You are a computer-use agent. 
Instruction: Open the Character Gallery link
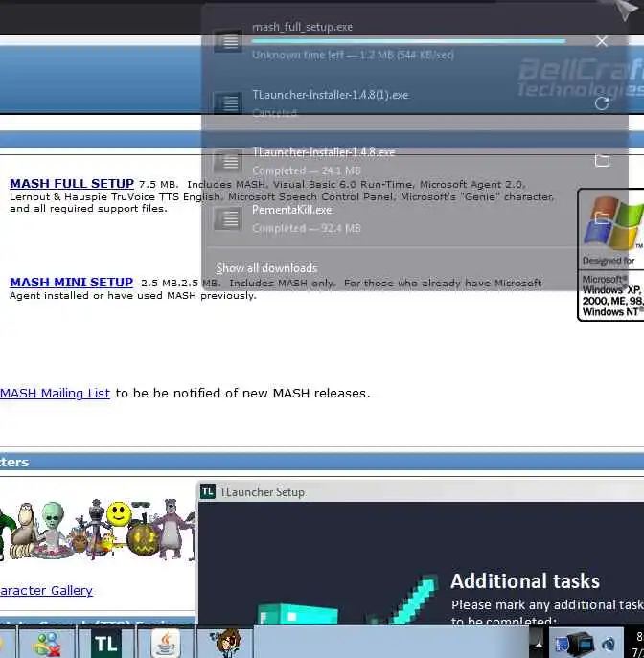[x=46, y=590]
